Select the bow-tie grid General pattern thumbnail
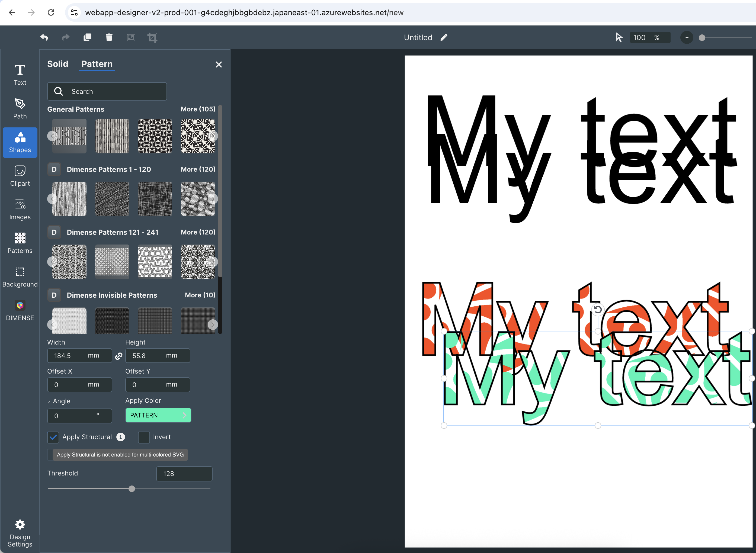Screen dimensions: 756x553 coord(155,136)
